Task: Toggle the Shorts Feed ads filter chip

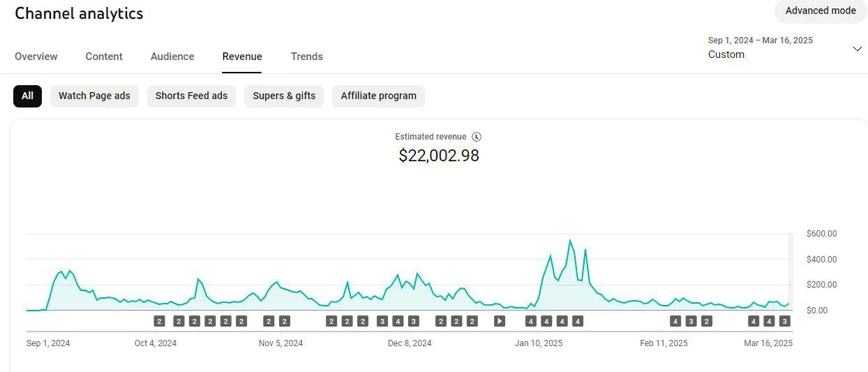Action: coord(191,96)
